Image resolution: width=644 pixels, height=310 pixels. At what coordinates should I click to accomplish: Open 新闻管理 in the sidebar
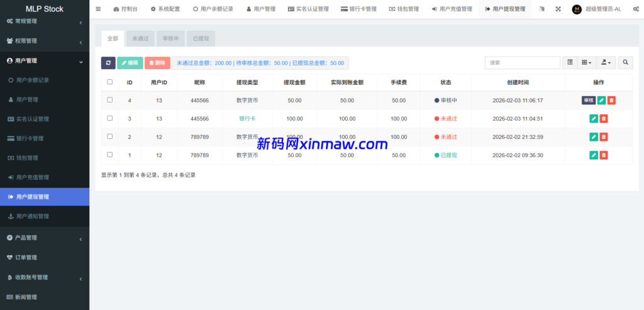[45, 297]
